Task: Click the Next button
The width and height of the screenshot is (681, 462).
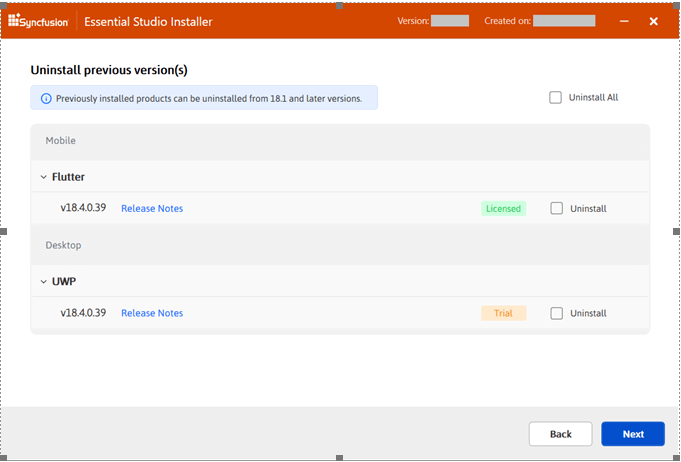Action: [633, 434]
